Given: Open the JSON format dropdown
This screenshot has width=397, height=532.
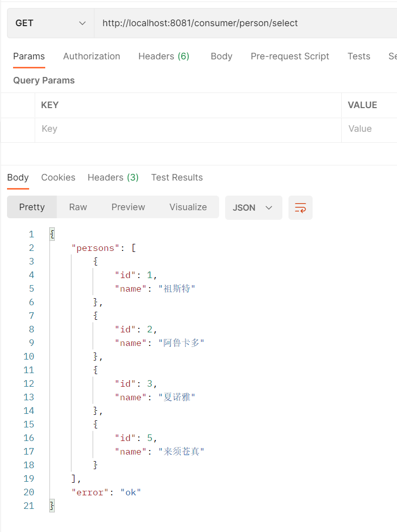Looking at the screenshot, I should (254, 208).
